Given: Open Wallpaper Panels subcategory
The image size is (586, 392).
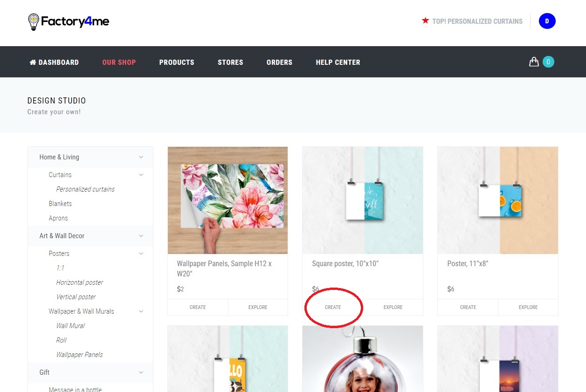Looking at the screenshot, I should pyautogui.click(x=80, y=355).
